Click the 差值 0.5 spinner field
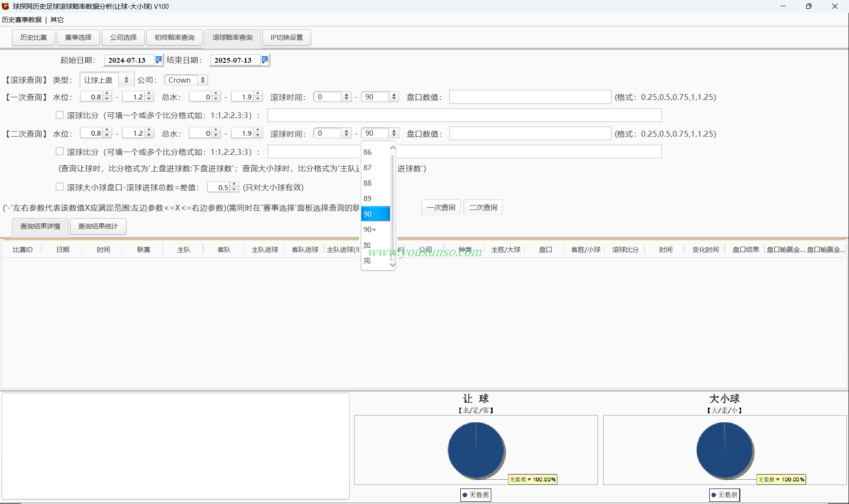The height and width of the screenshot is (504, 849). coord(223,187)
